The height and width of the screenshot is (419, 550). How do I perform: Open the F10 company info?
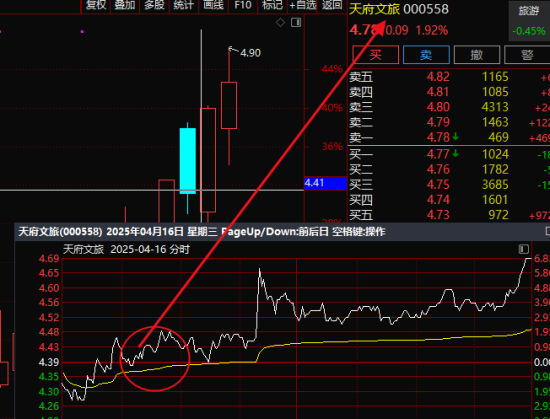tap(243, 5)
